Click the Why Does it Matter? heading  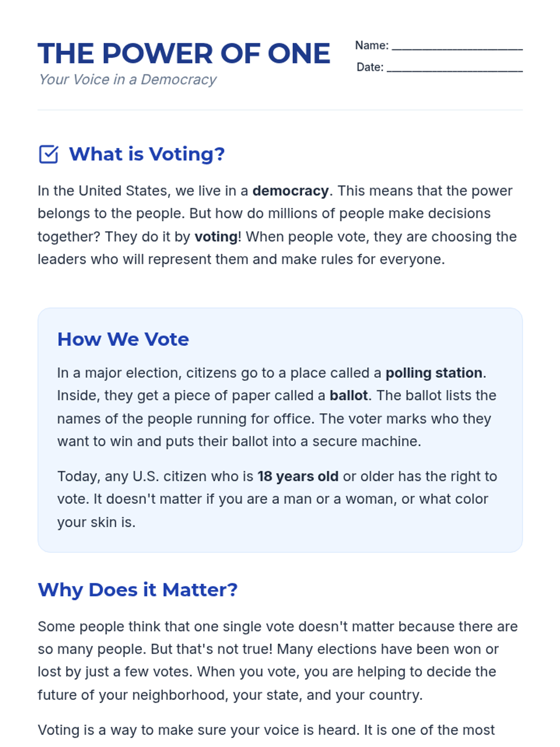(138, 590)
